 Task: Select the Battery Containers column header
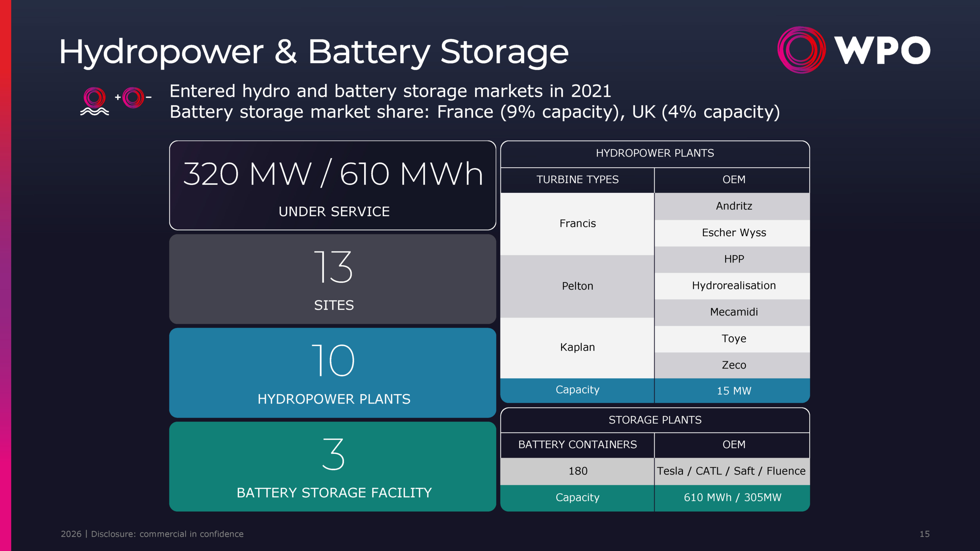point(577,445)
